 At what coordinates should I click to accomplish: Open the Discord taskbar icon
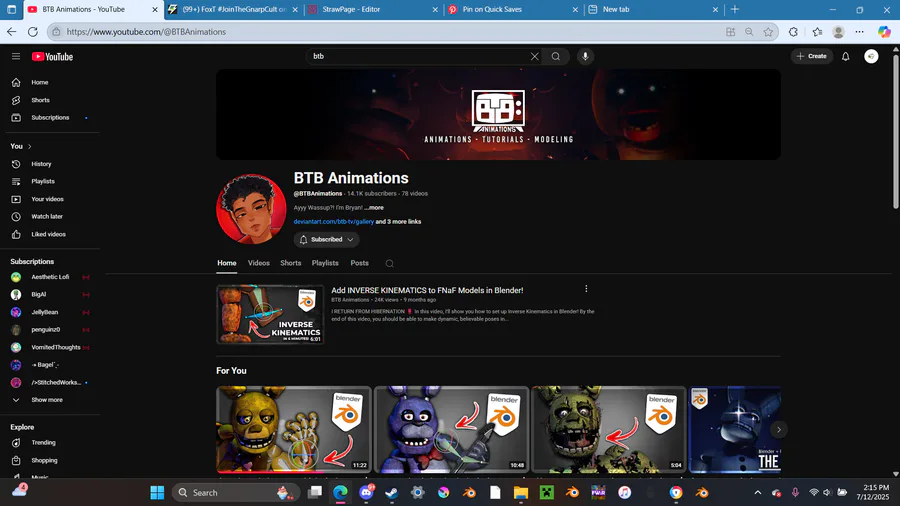click(366, 492)
